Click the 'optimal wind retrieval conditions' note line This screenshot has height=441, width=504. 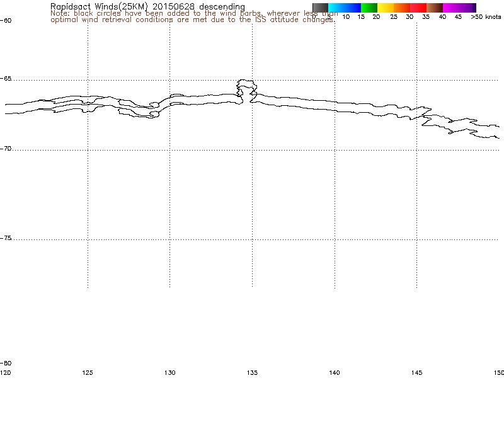pyautogui.click(x=193, y=20)
